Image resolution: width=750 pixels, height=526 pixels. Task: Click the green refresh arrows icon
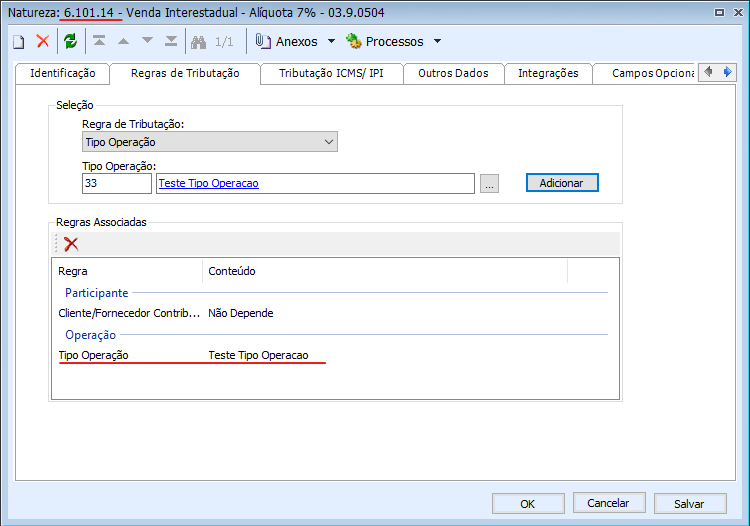(70, 41)
